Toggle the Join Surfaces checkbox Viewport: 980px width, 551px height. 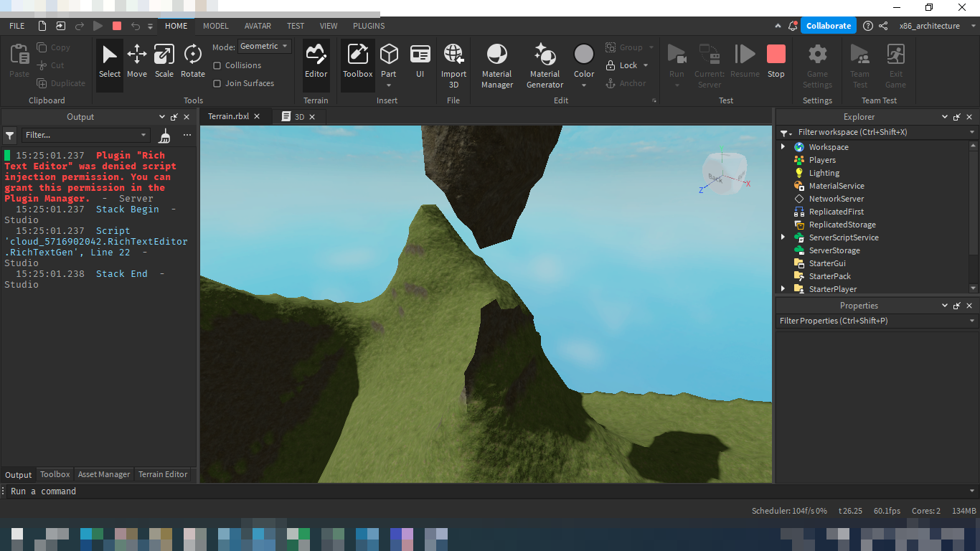point(217,83)
